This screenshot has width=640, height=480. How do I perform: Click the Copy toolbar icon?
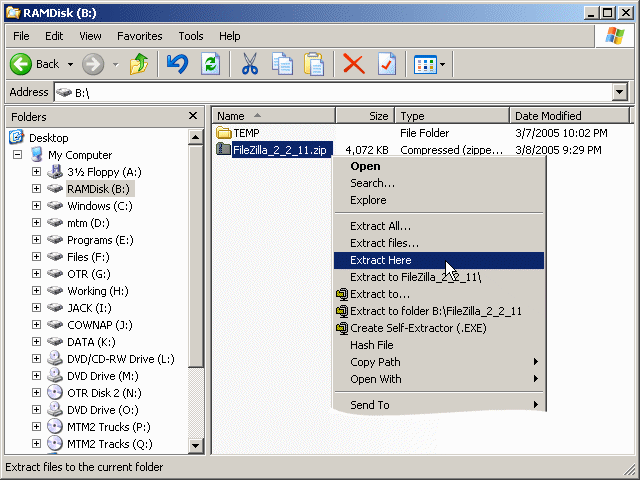(282, 64)
